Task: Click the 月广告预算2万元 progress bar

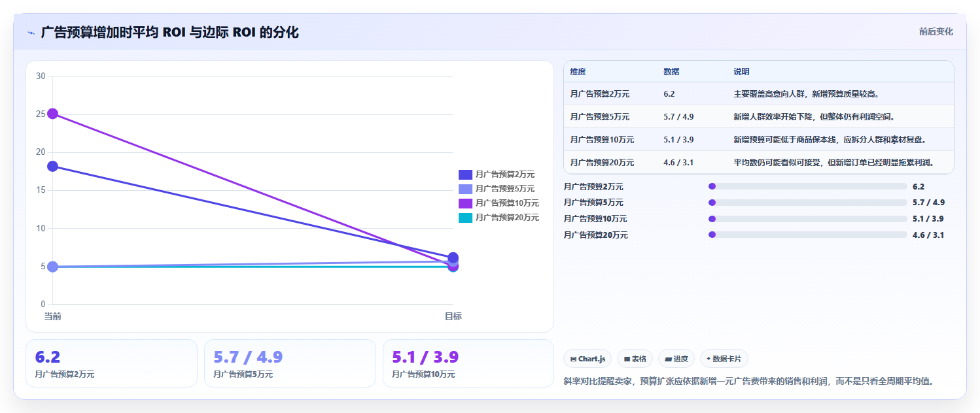Action: click(x=808, y=187)
